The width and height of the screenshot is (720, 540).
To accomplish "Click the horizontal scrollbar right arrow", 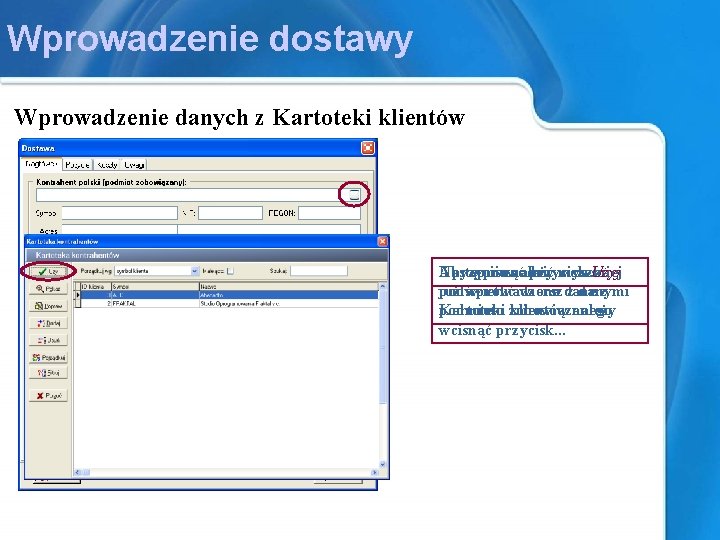I will coord(374,472).
